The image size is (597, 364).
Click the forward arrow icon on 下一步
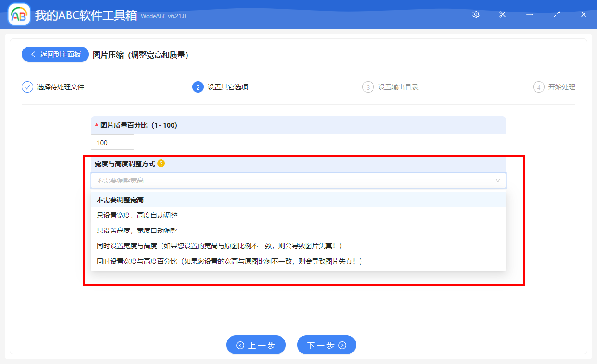tap(341, 345)
